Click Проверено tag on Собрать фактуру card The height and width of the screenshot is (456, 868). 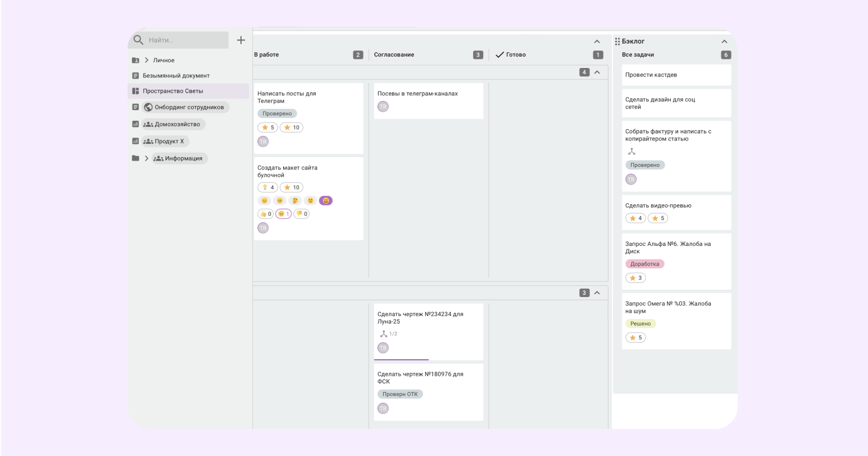(645, 165)
